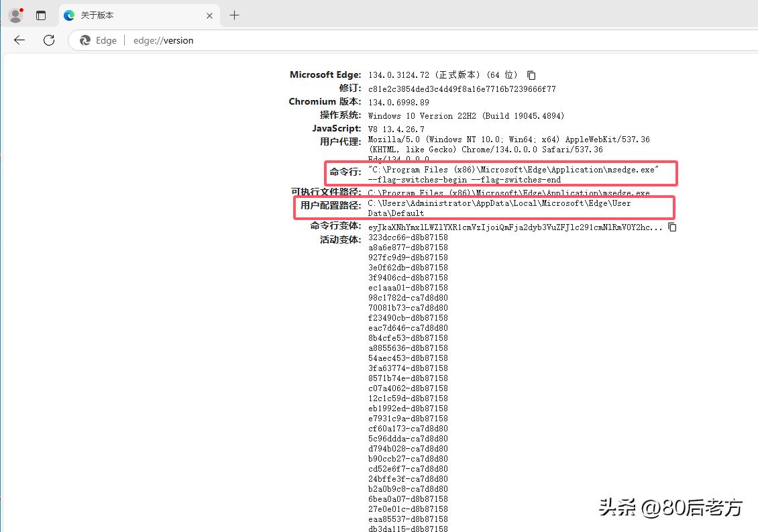Navigate back with the back arrow
This screenshot has width=758, height=532.
(18, 40)
